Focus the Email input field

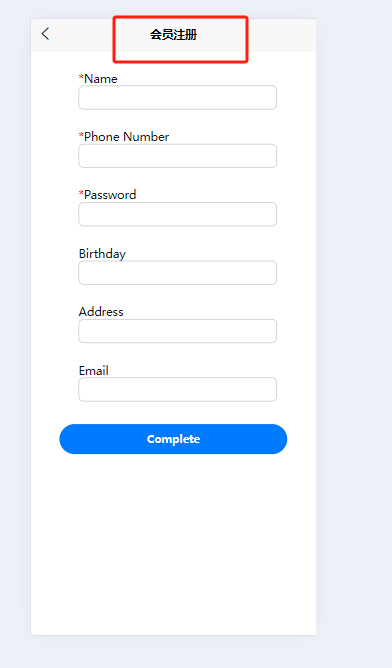pos(178,389)
